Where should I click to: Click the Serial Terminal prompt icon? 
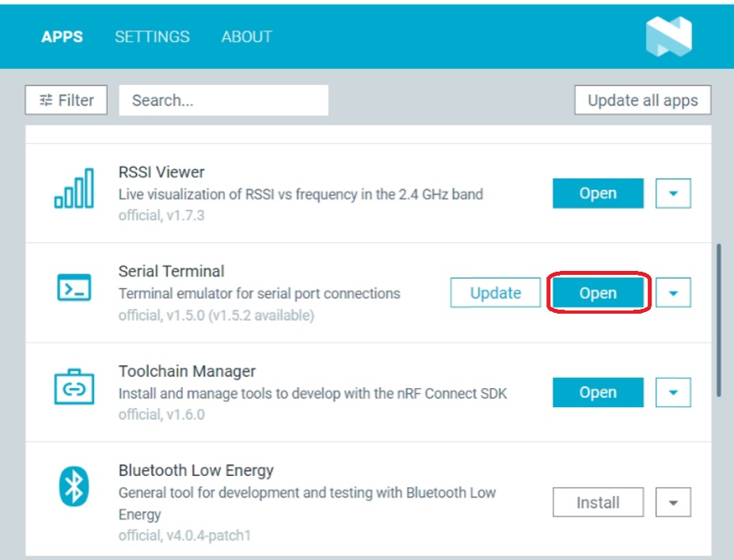click(74, 288)
